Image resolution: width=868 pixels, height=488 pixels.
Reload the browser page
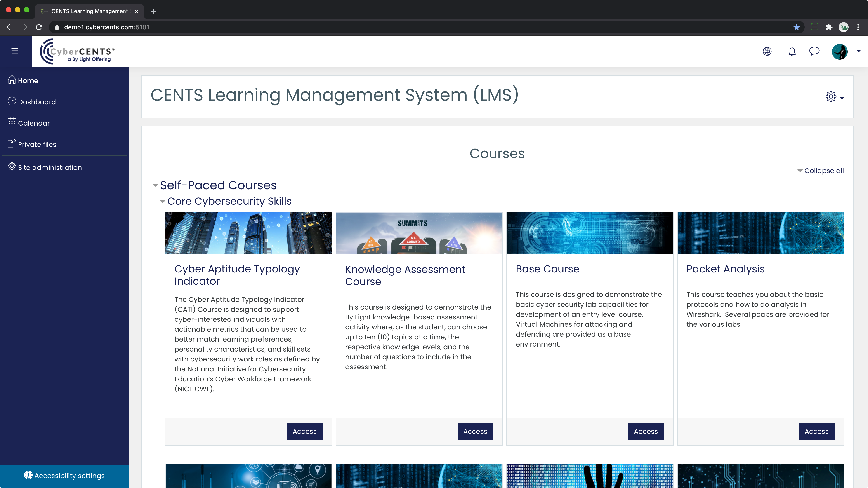click(39, 27)
